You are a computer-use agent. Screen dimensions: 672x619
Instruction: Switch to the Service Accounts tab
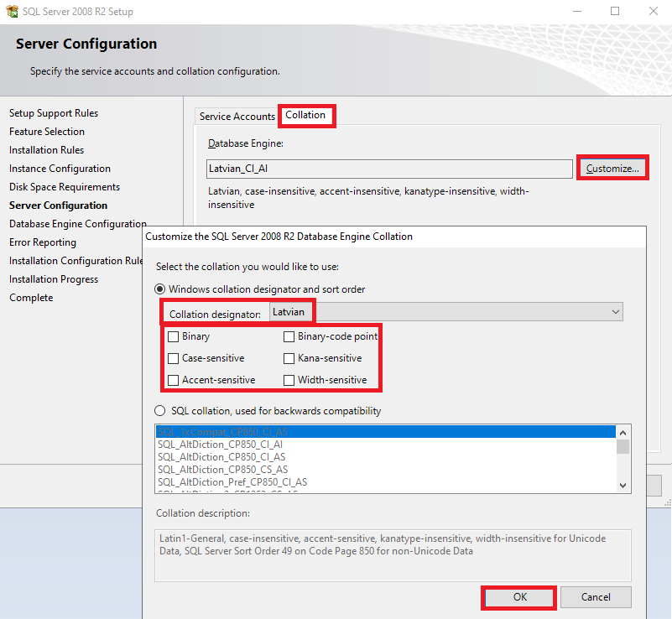point(237,116)
